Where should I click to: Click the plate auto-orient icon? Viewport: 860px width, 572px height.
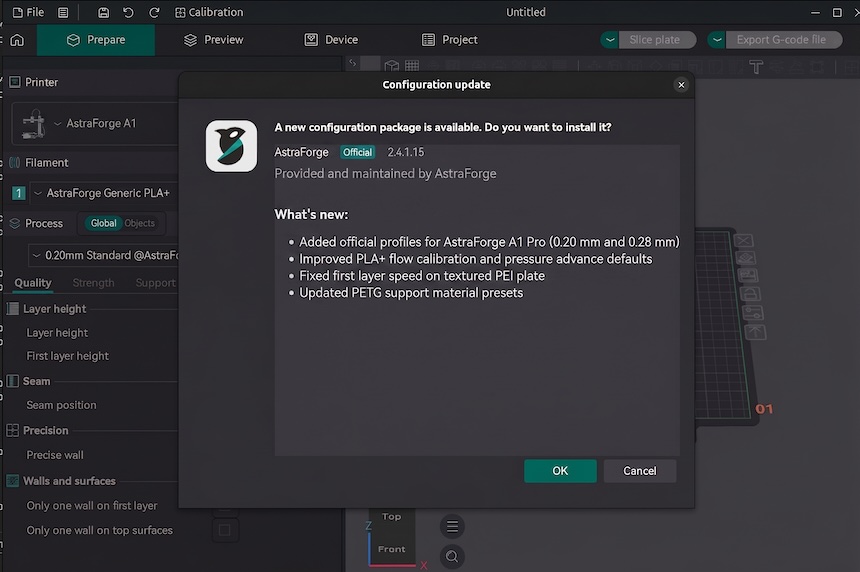click(746, 258)
